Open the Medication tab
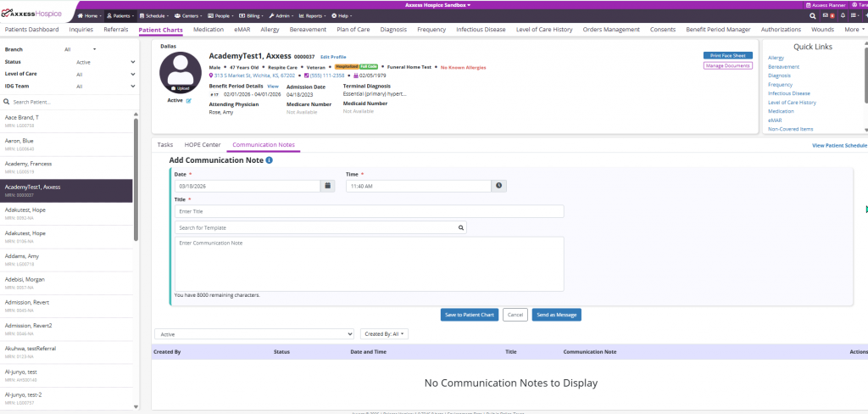The height and width of the screenshot is (414, 868). (x=209, y=30)
